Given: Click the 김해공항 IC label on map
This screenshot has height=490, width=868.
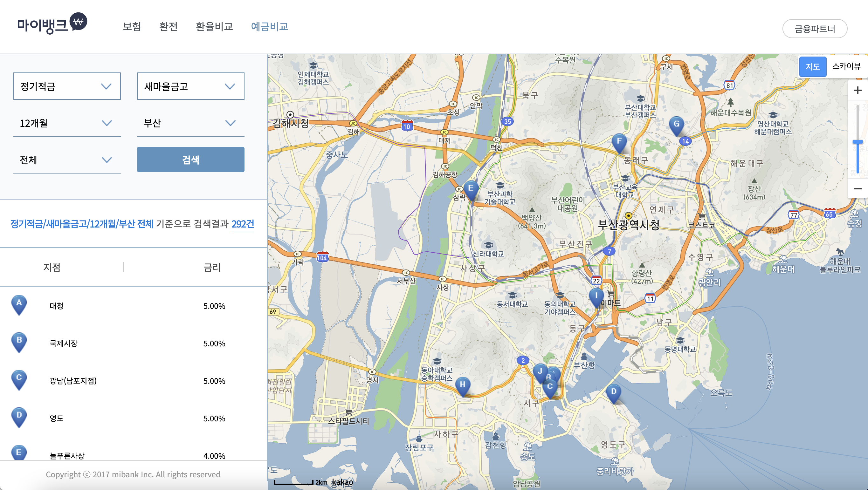Looking at the screenshot, I should [445, 174].
